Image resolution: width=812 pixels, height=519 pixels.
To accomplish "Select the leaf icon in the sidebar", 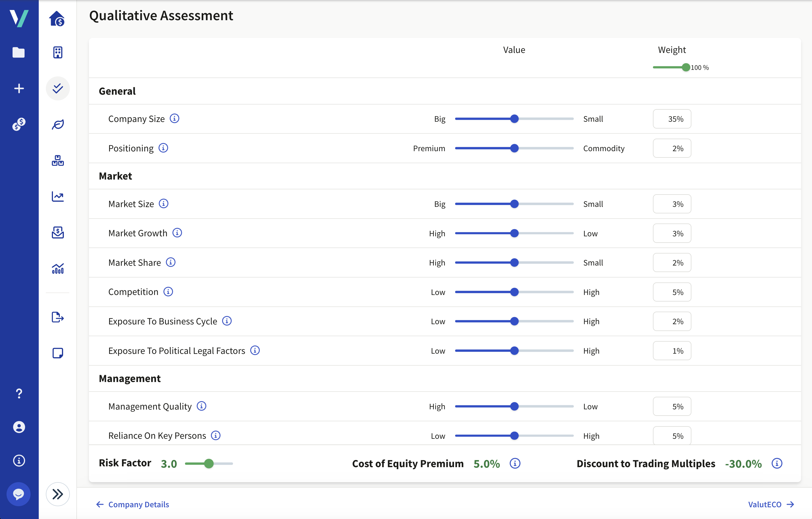I will tap(57, 124).
